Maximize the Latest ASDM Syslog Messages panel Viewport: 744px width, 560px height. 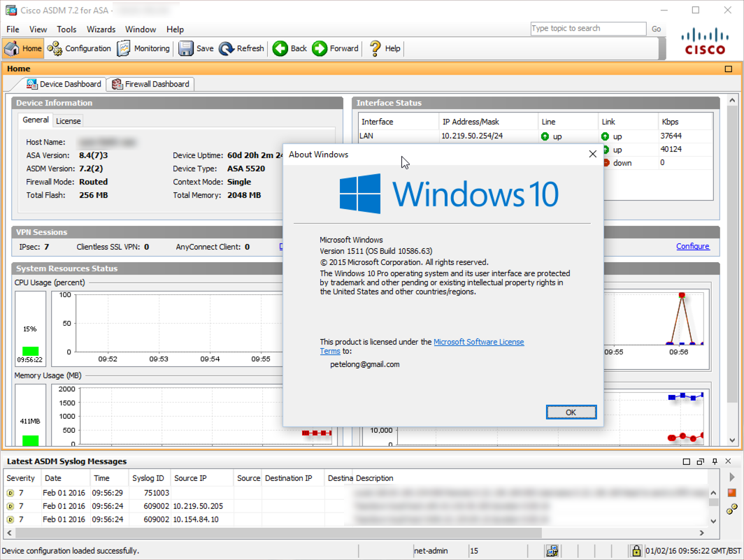[686, 461]
